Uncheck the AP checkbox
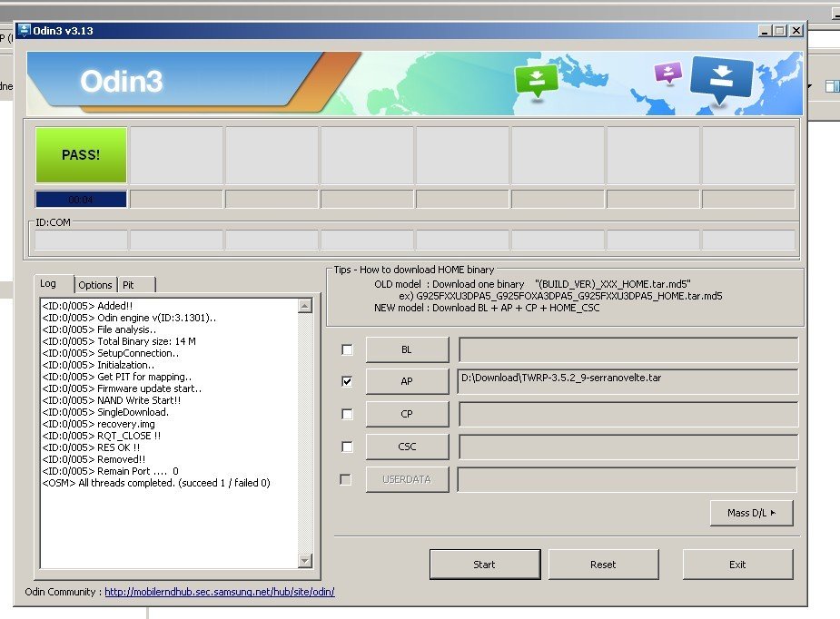The width and height of the screenshot is (840, 619). (347, 381)
